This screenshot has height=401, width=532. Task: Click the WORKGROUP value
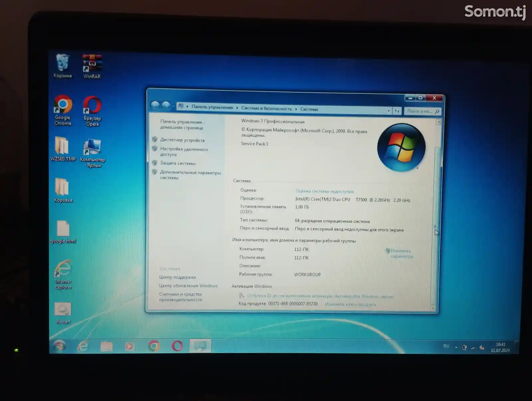pyautogui.click(x=307, y=275)
